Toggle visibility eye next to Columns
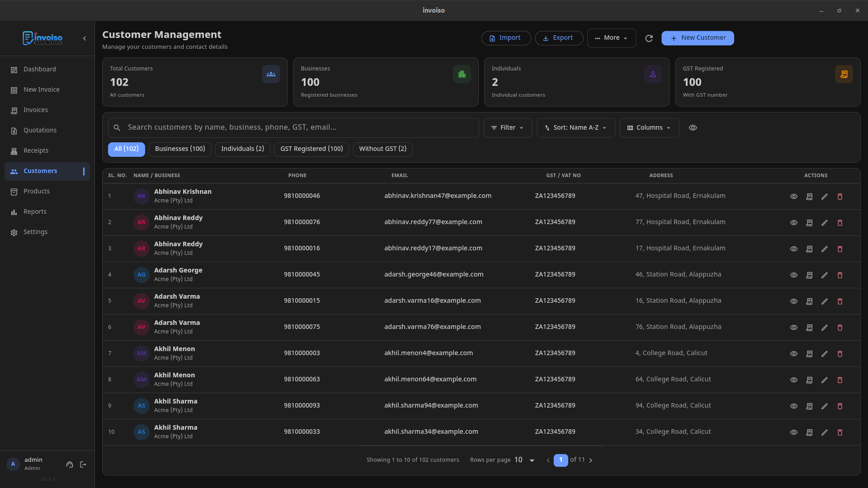868x488 pixels. [x=693, y=128]
